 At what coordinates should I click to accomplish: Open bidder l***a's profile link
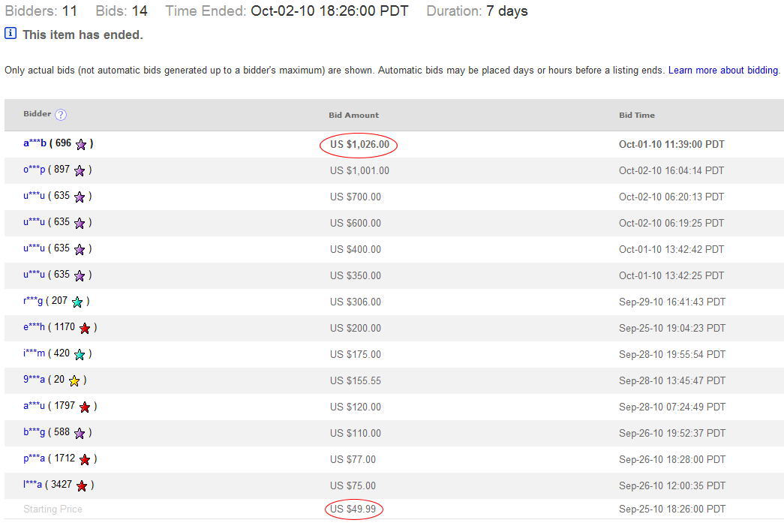point(33,485)
